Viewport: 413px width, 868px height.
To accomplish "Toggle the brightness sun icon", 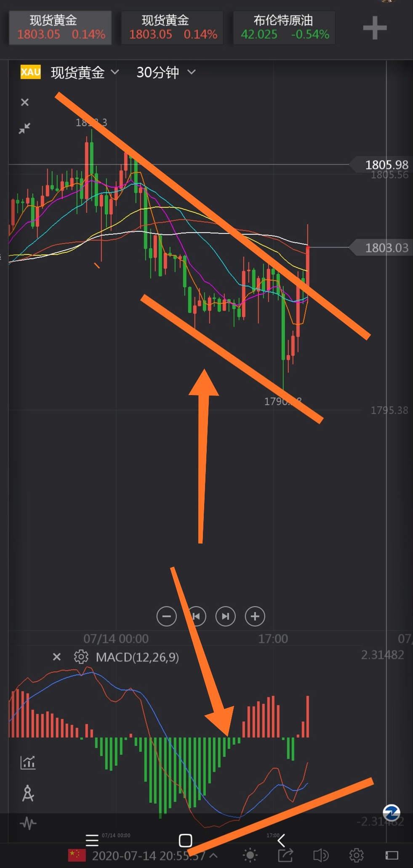I will [250, 855].
